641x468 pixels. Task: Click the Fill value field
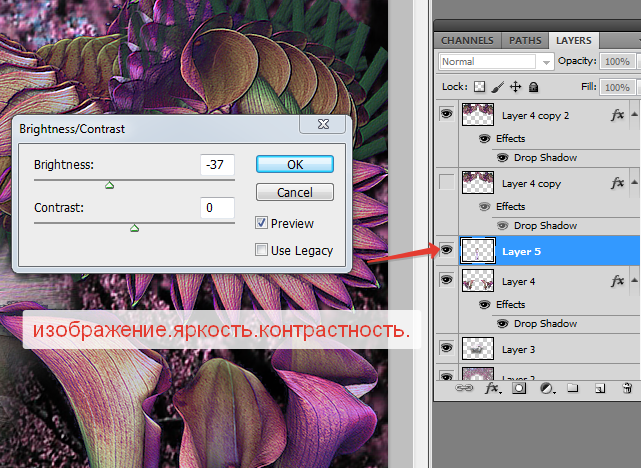tap(617, 87)
